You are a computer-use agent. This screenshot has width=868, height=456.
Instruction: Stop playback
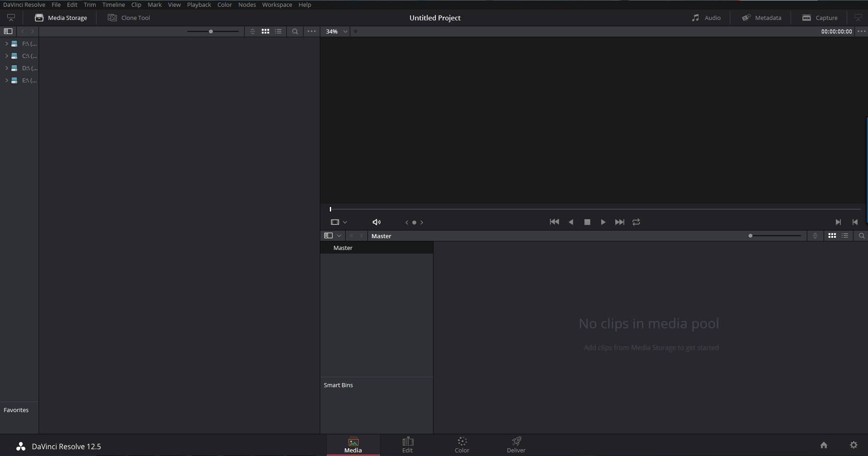pos(587,222)
